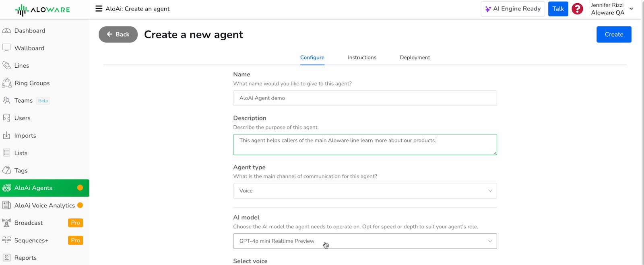Click the Ring Groups label in sidebar
This screenshot has height=265, width=644.
32,83
